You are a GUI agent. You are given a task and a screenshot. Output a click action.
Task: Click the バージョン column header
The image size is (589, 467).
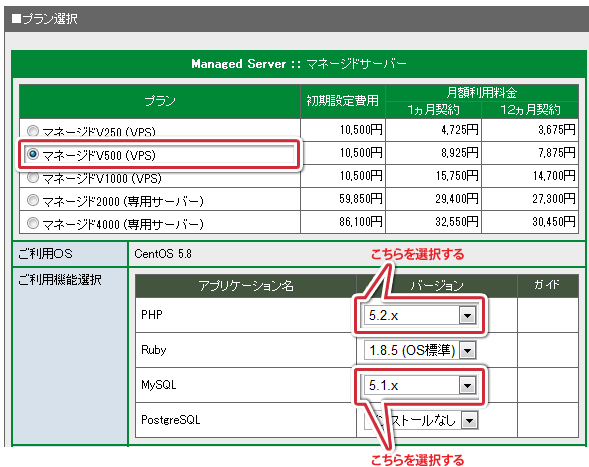click(437, 286)
